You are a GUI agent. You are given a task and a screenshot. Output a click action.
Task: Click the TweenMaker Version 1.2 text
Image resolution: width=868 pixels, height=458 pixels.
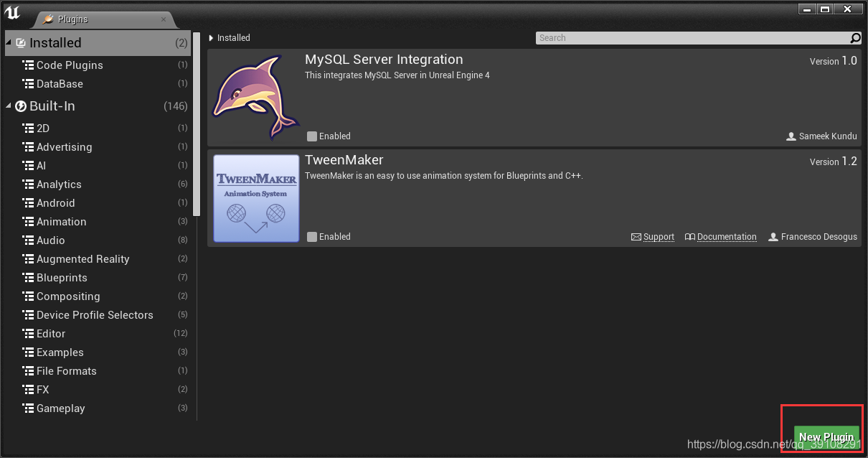click(x=834, y=162)
